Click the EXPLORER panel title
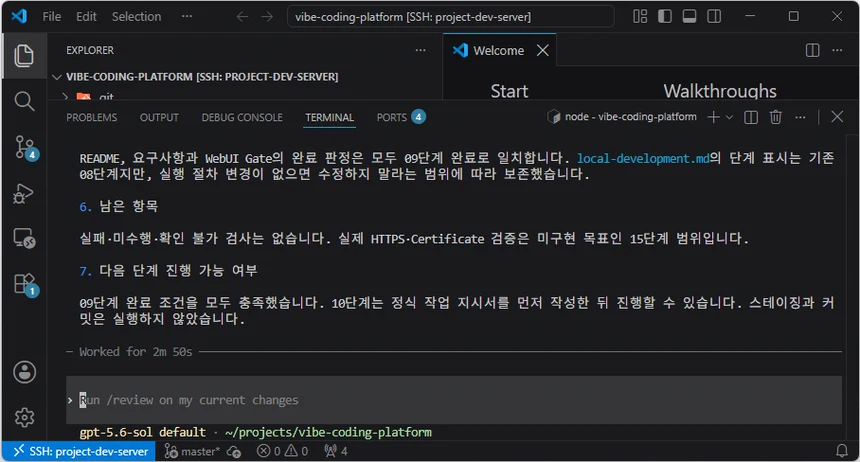Viewport: 860px width, 462px height. [x=90, y=50]
